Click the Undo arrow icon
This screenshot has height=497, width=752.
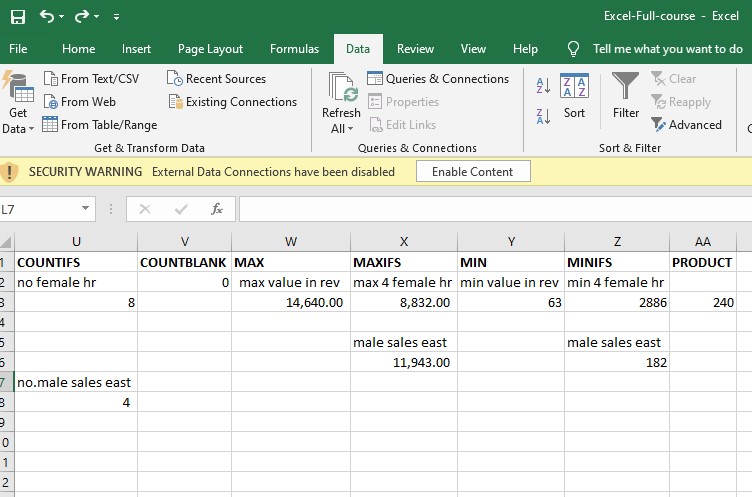pyautogui.click(x=47, y=17)
